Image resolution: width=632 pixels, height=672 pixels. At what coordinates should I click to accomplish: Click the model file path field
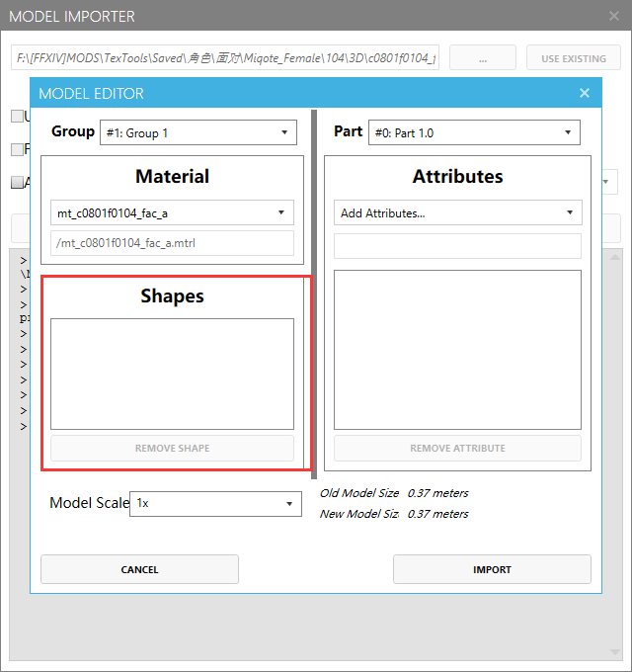225,58
